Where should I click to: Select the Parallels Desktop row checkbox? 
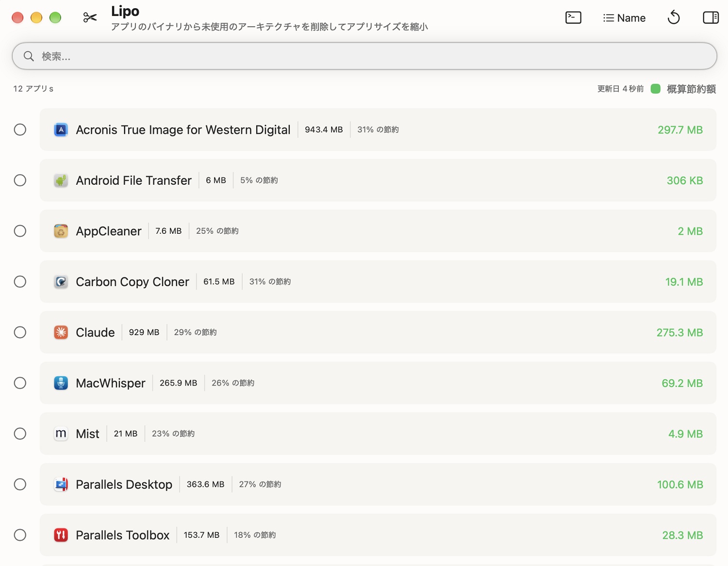(x=20, y=485)
